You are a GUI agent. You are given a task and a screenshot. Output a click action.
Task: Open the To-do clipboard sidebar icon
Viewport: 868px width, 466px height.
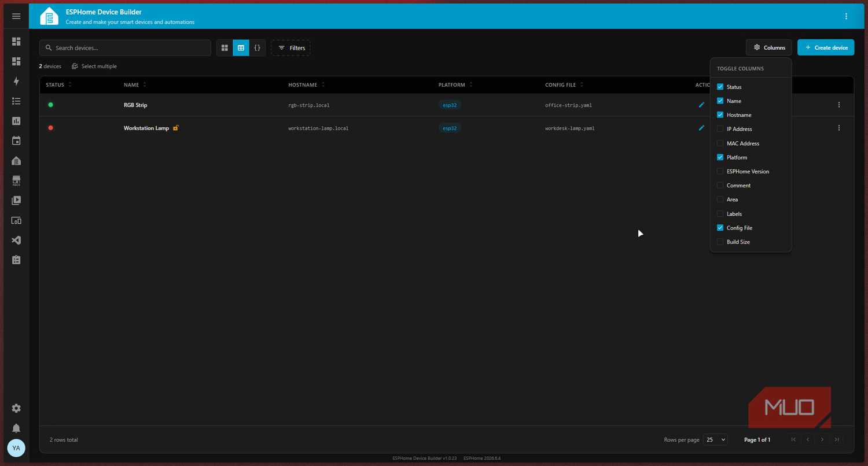(x=16, y=260)
